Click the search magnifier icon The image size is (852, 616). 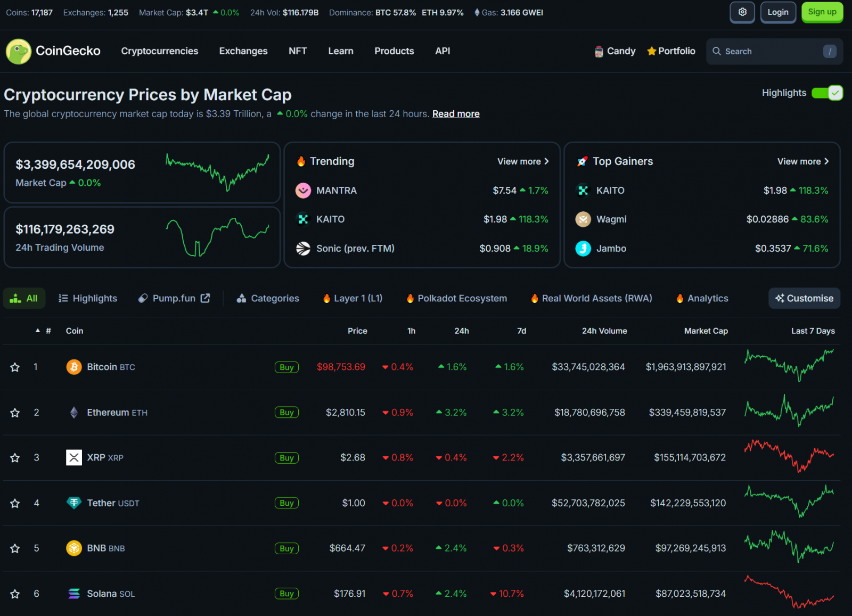717,51
